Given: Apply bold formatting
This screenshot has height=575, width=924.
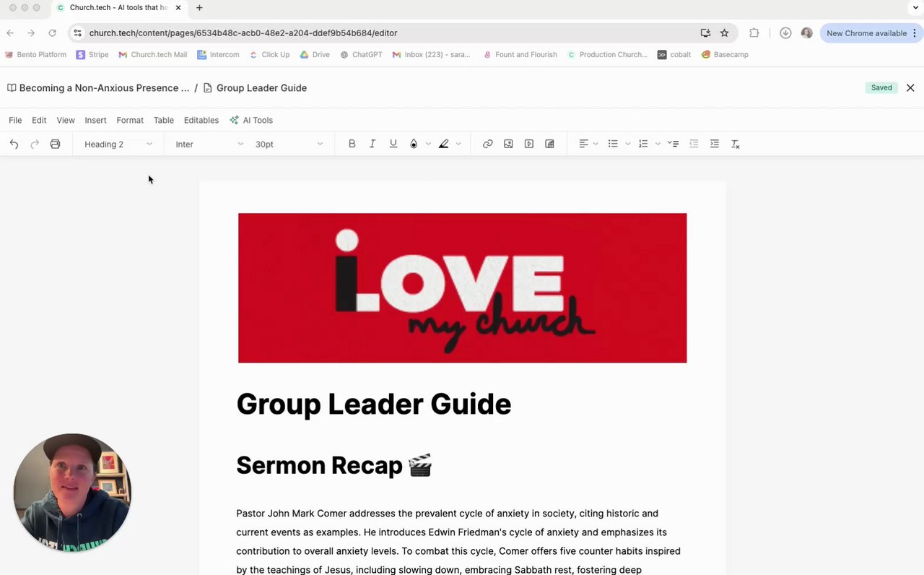Looking at the screenshot, I should 352,144.
